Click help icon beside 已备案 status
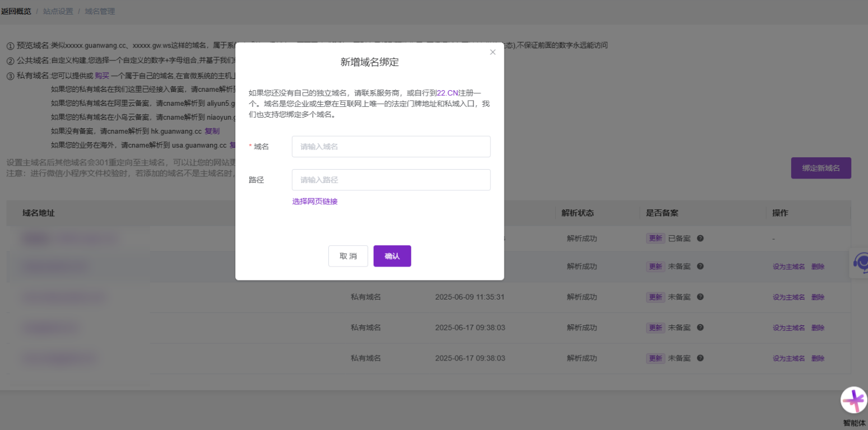The width and height of the screenshot is (868, 430). coord(700,239)
